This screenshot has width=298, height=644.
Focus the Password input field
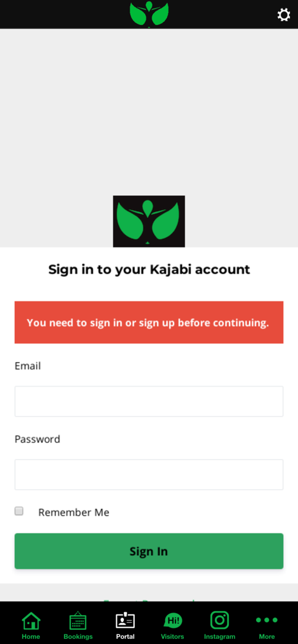click(149, 475)
